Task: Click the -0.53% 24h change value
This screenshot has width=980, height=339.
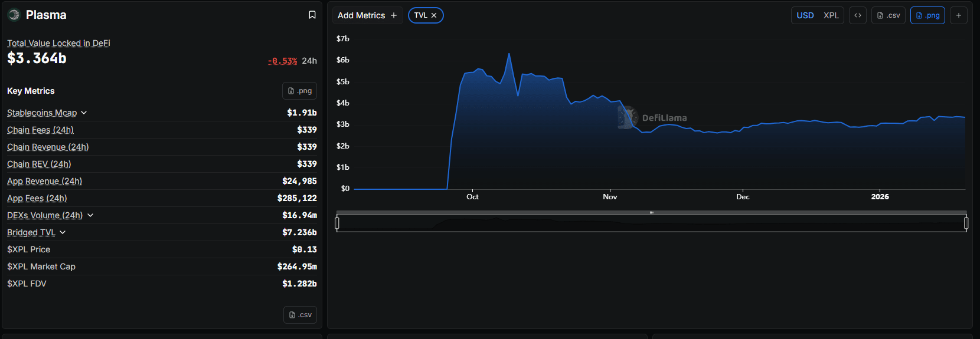Action: click(283, 61)
